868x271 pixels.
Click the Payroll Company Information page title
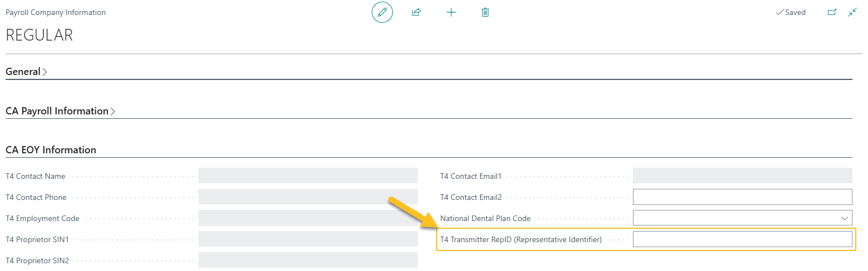pos(56,12)
